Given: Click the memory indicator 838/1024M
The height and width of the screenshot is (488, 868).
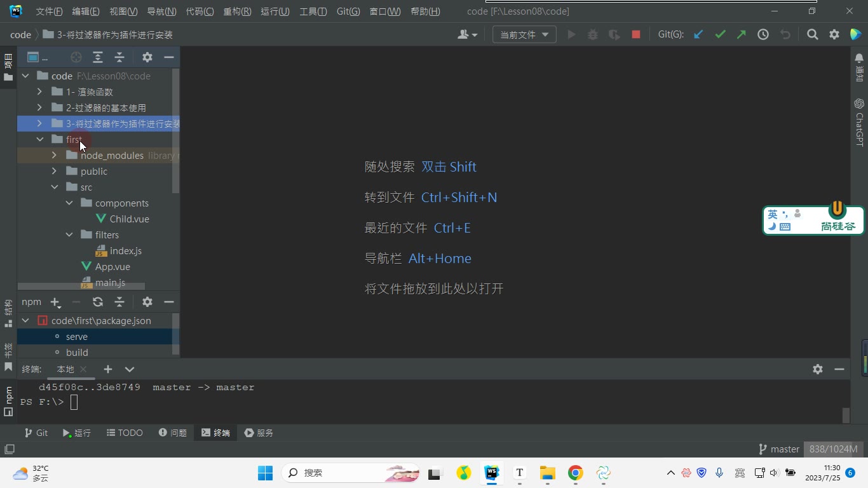Looking at the screenshot, I should tap(833, 449).
